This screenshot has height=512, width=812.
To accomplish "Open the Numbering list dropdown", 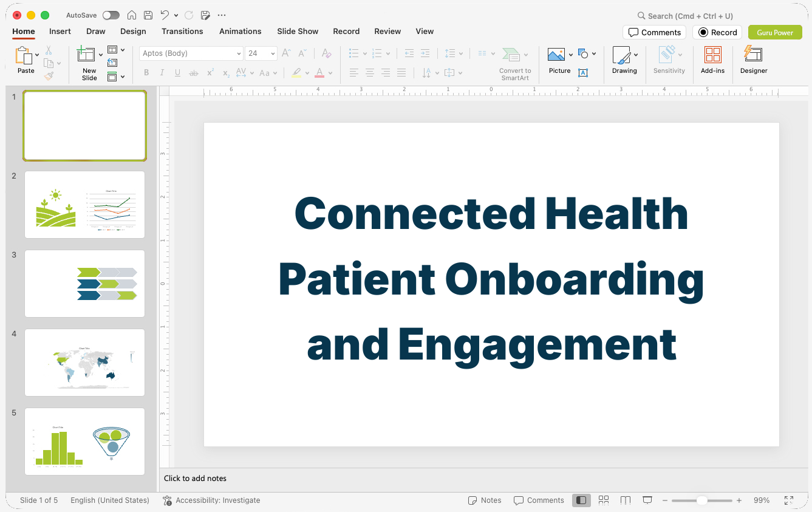I will coord(387,53).
